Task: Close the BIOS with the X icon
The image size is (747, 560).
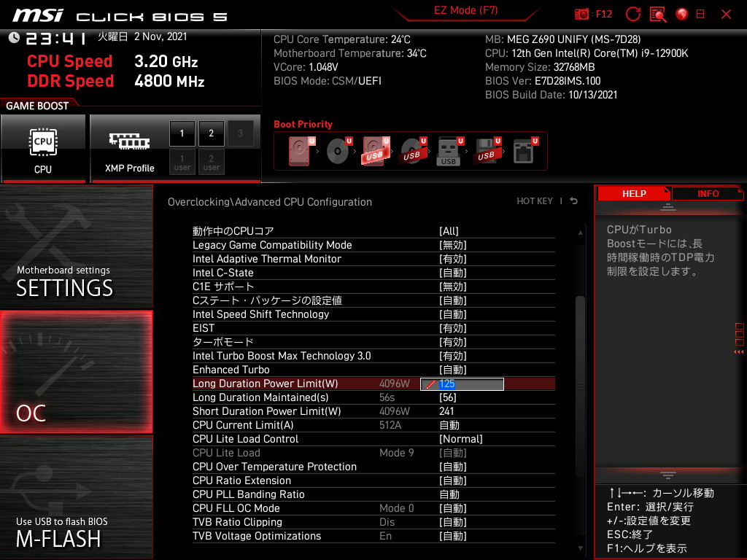Action: [726, 15]
